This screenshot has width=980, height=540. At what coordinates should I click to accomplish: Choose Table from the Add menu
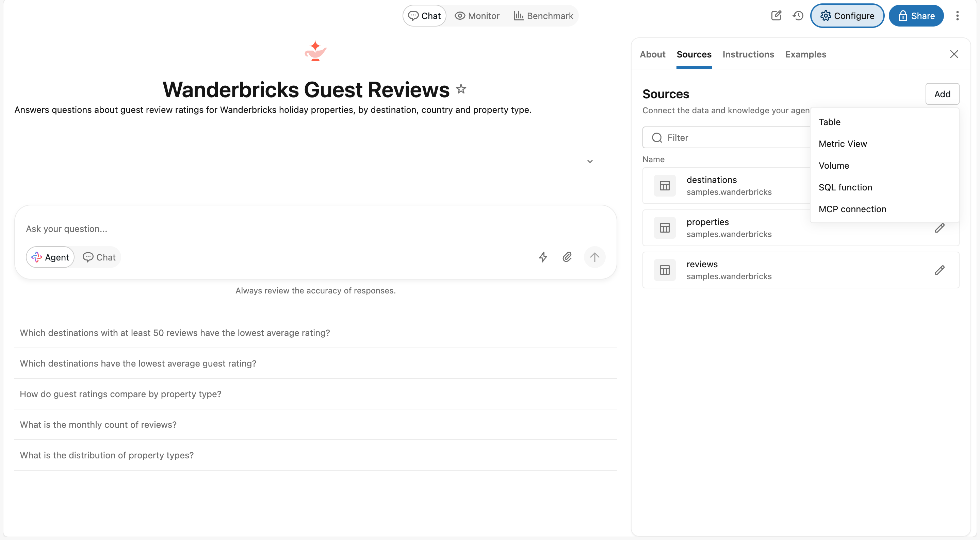click(x=884, y=122)
